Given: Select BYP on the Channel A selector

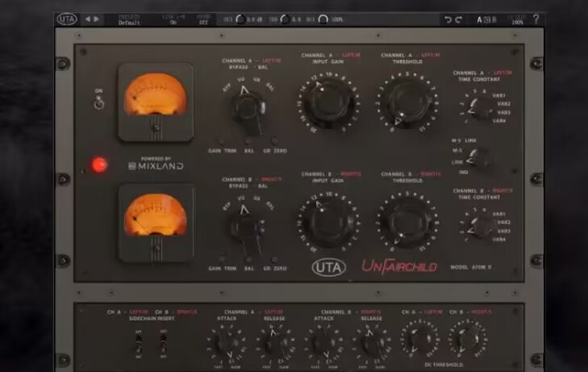Looking at the screenshot, I should click(x=227, y=89).
